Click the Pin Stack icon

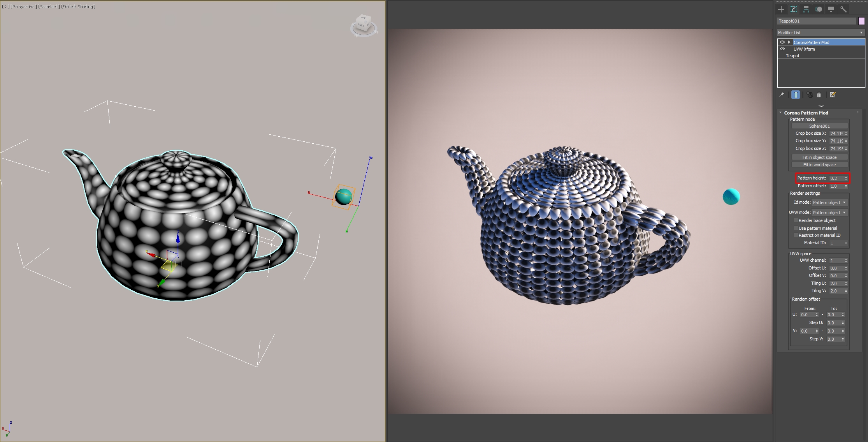782,95
